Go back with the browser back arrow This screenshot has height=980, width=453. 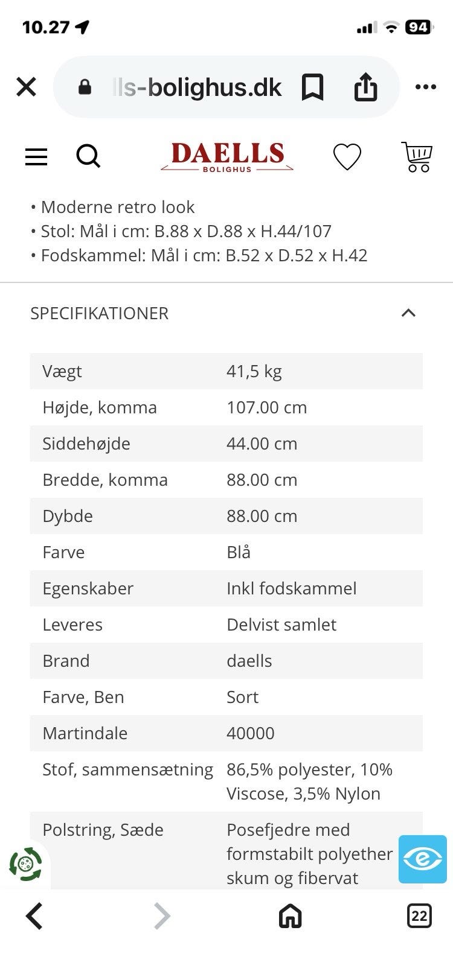(x=34, y=916)
